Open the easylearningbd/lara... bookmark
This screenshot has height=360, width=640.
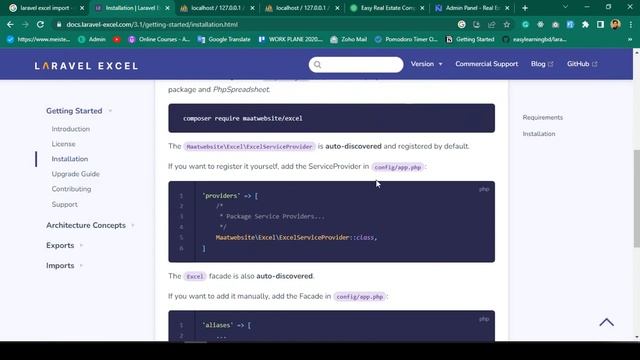click(534, 40)
